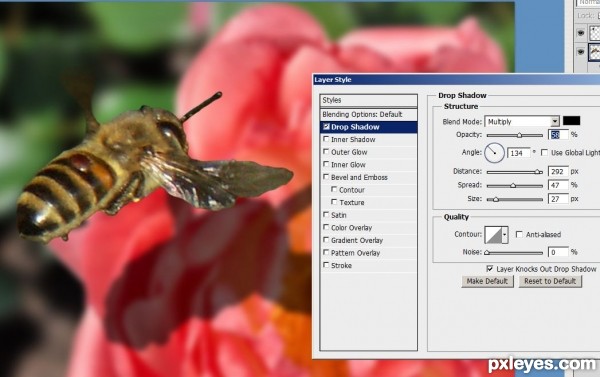Select the Inner Shadow style row

click(368, 139)
